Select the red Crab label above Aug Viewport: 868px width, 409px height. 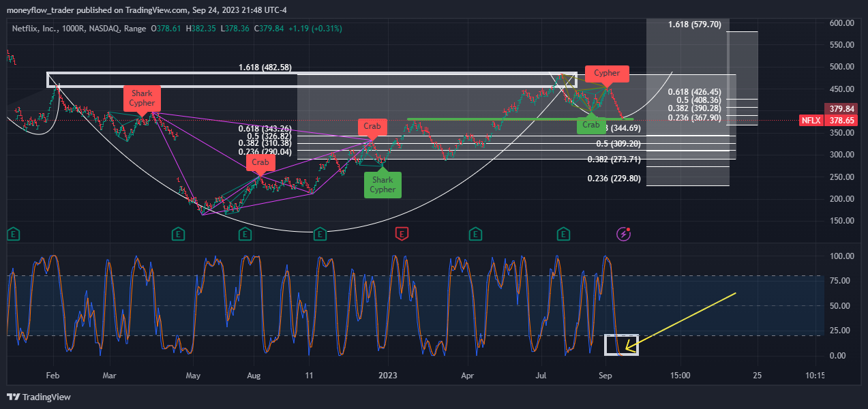coord(260,162)
